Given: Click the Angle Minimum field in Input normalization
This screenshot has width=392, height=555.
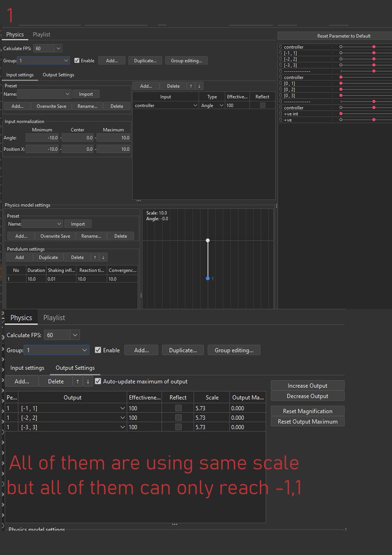Looking at the screenshot, I should pos(42,138).
